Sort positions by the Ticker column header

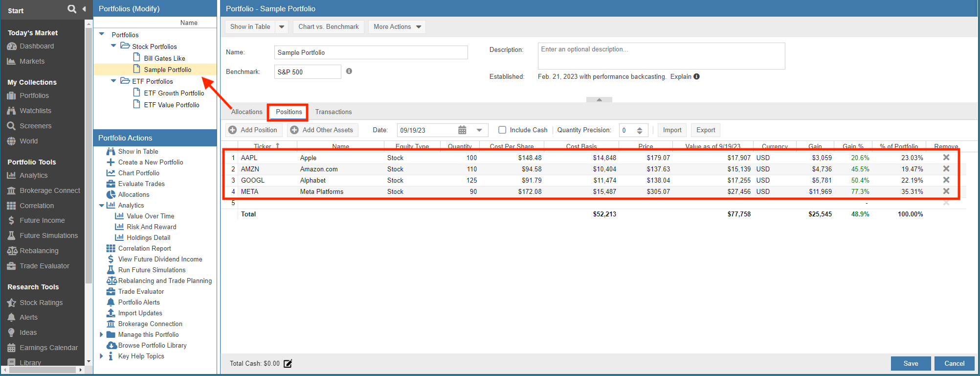(x=267, y=146)
